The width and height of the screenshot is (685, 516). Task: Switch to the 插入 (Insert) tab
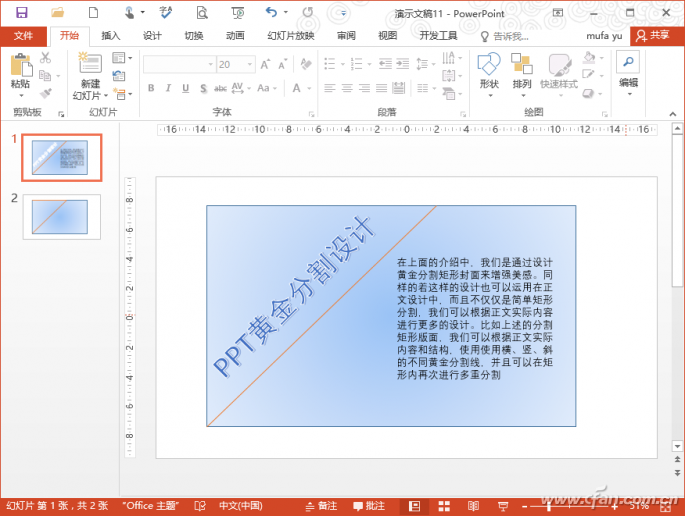(x=110, y=35)
